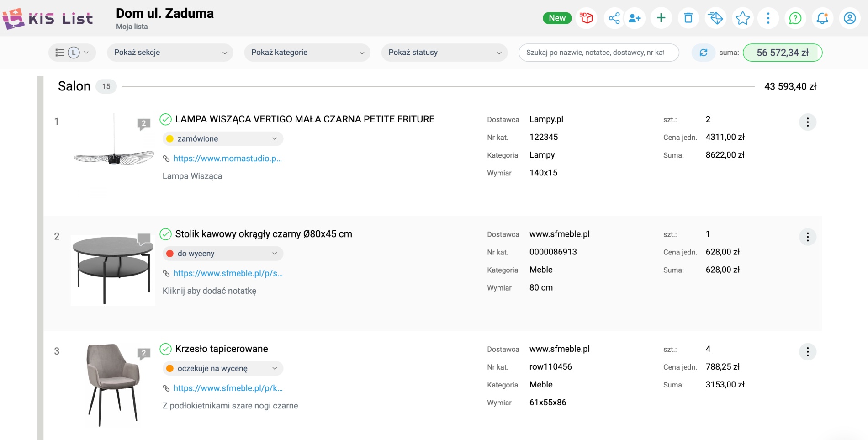Click the send envelope icon
This screenshot has width=868, height=440.
point(715,18)
